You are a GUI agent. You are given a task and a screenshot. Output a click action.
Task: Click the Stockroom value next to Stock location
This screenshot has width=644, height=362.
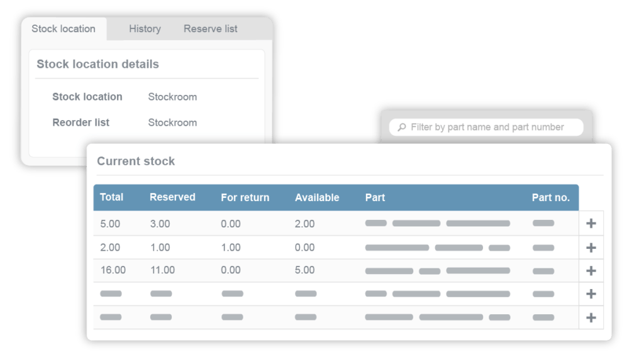point(172,97)
